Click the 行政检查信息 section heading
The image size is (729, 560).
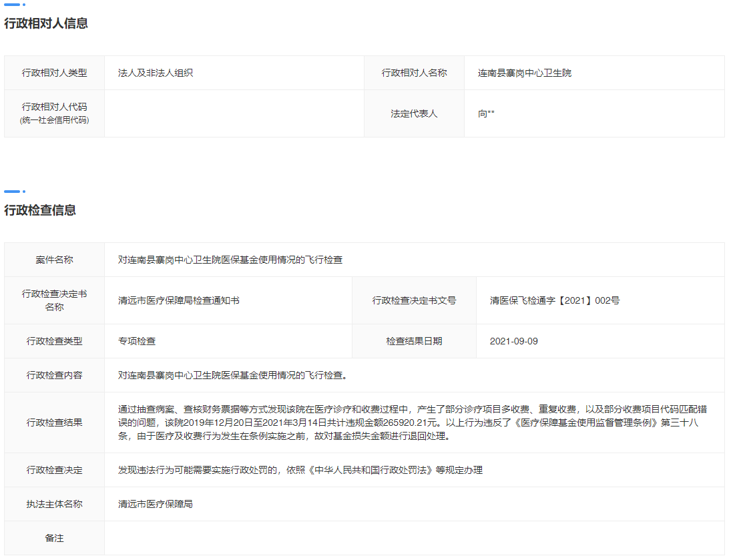point(40,210)
